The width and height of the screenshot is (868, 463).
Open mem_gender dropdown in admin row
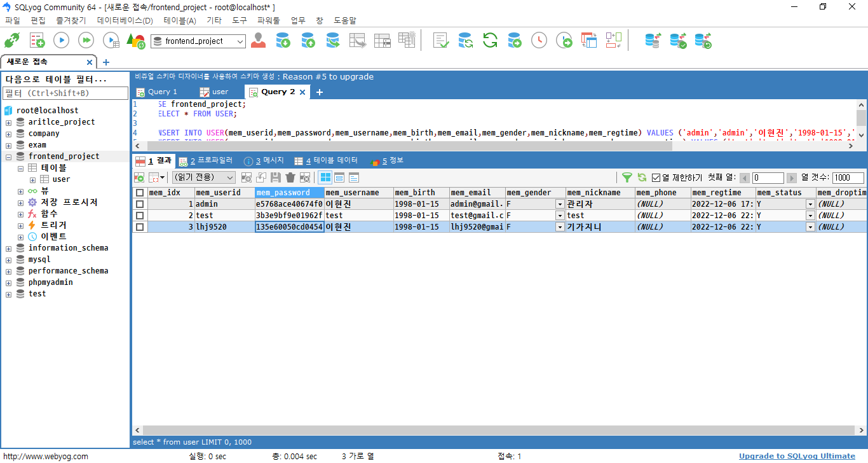(x=560, y=204)
